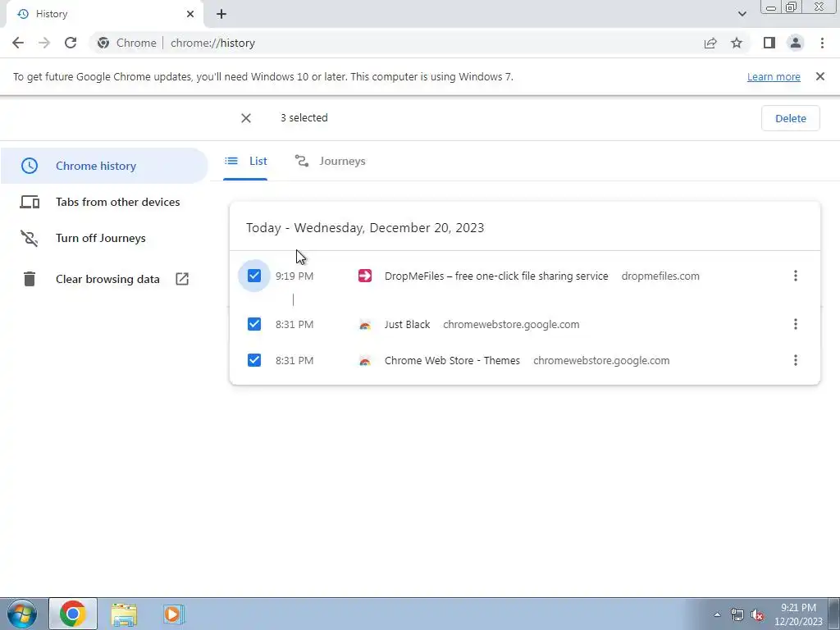Open more actions for Chrome Web Store - Themes
This screenshot has height=630, width=840.
click(796, 360)
